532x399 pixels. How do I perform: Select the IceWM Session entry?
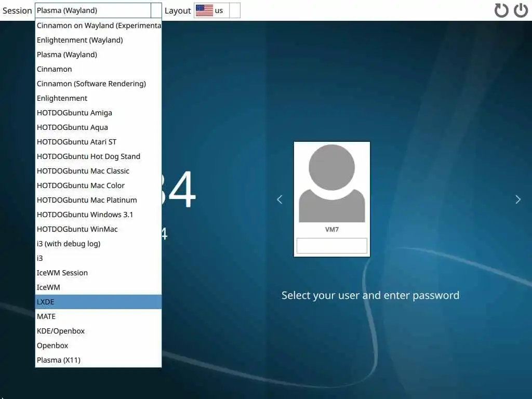(x=98, y=273)
